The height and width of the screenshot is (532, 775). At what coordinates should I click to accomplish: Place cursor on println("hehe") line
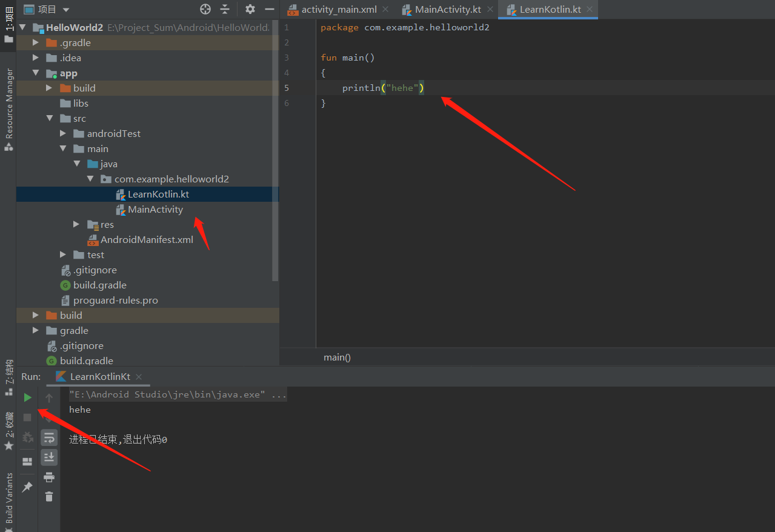[383, 88]
